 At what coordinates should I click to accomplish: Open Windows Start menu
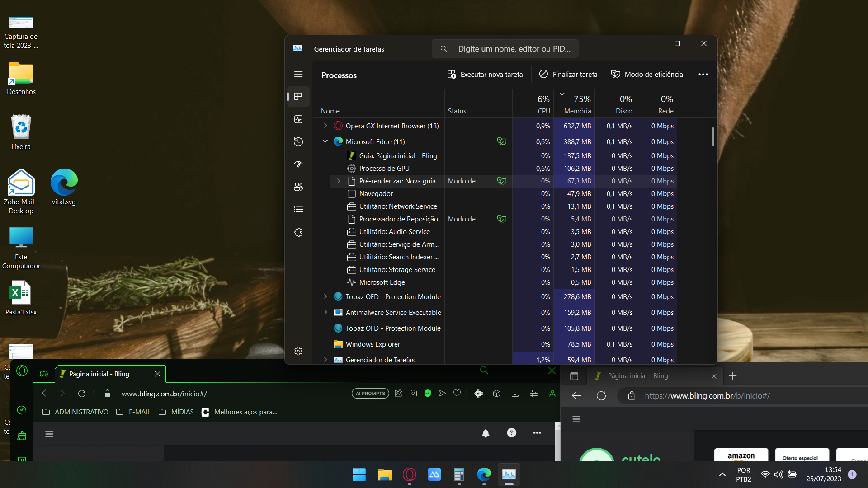[x=359, y=474]
